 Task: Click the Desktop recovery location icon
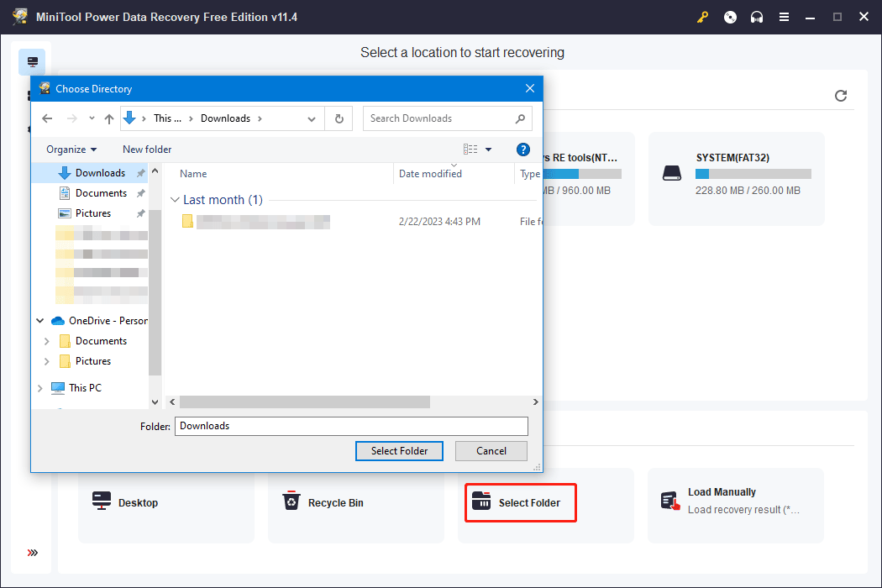(102, 501)
